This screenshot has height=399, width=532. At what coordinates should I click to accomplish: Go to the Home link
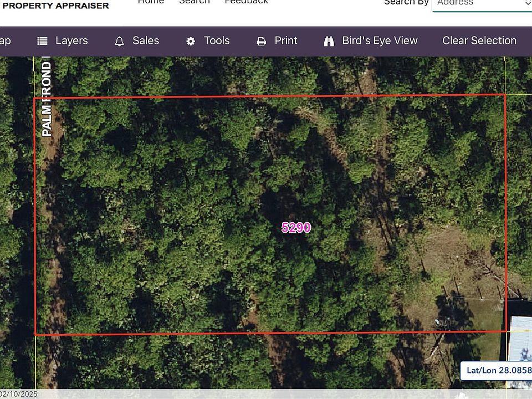tap(151, 2)
